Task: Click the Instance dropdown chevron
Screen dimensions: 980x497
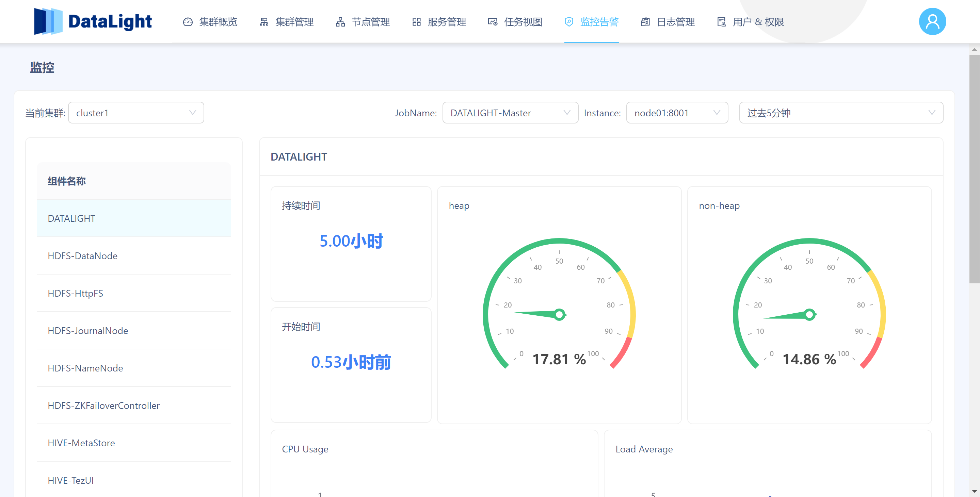Action: 717,113
